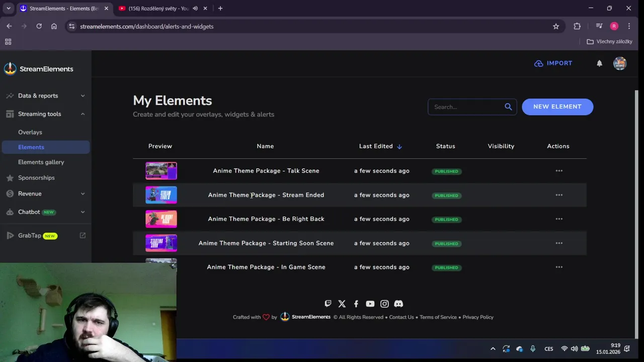Open actions menu for In Game Scene

point(559,267)
